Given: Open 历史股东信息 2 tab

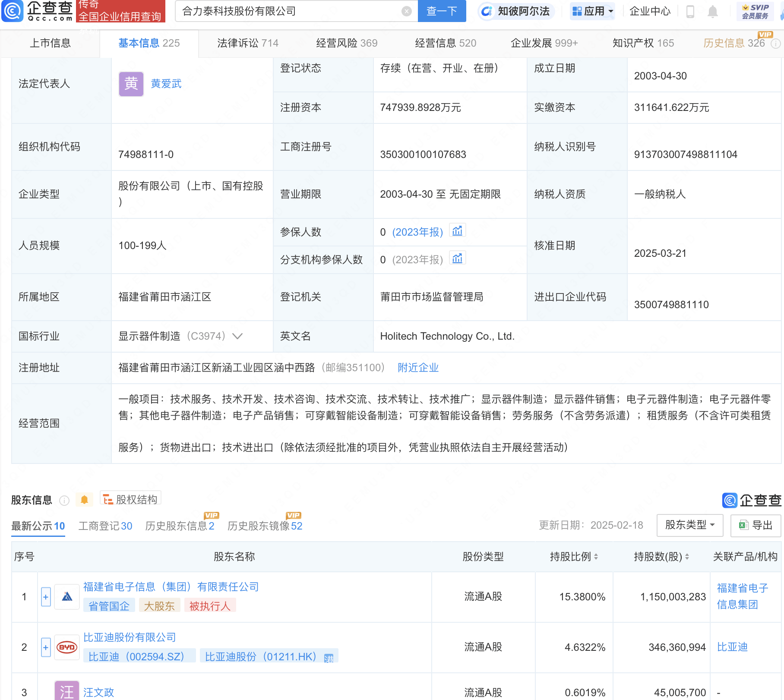Looking at the screenshot, I should pyautogui.click(x=180, y=526).
